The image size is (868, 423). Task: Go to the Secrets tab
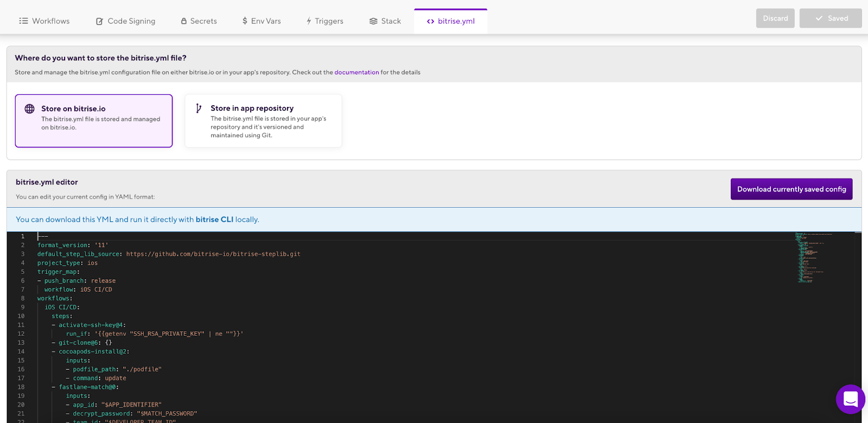pyautogui.click(x=199, y=21)
